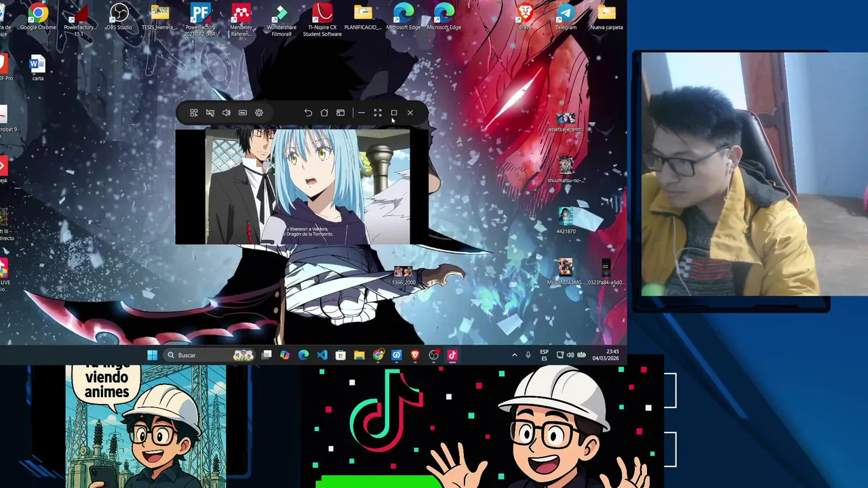Open Visual Studio Code from the taskbar
868x488 pixels.
[322, 355]
